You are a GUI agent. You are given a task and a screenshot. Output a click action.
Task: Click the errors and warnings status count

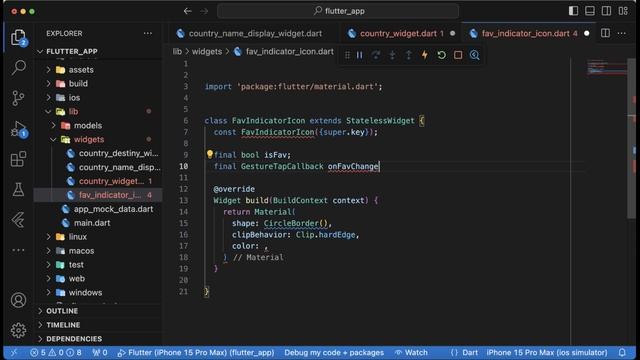tap(56, 352)
